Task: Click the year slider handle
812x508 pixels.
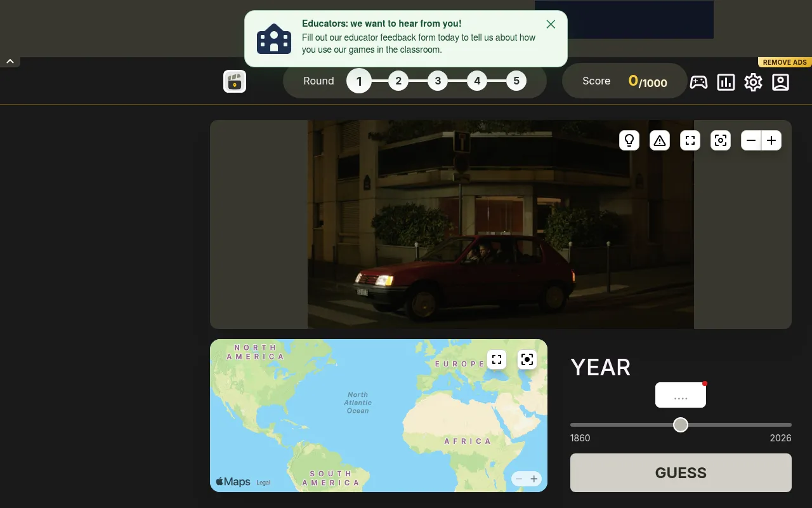Action: pyautogui.click(x=681, y=425)
